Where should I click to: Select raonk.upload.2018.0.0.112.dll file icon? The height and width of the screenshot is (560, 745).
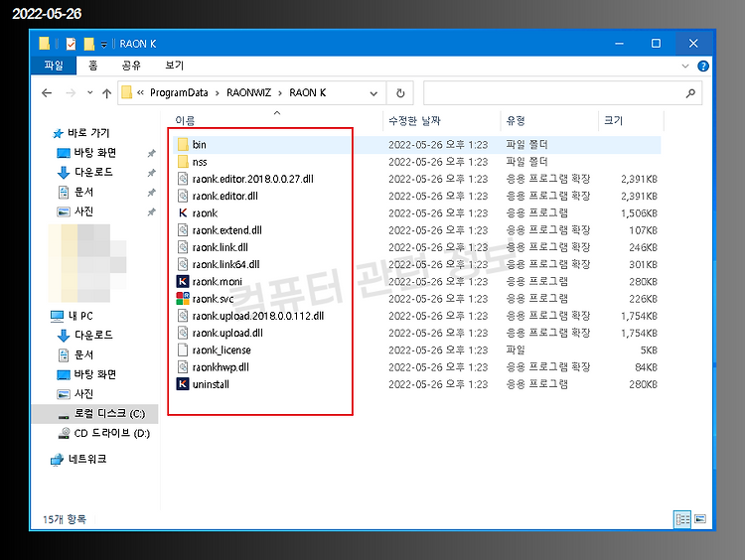coord(183,316)
